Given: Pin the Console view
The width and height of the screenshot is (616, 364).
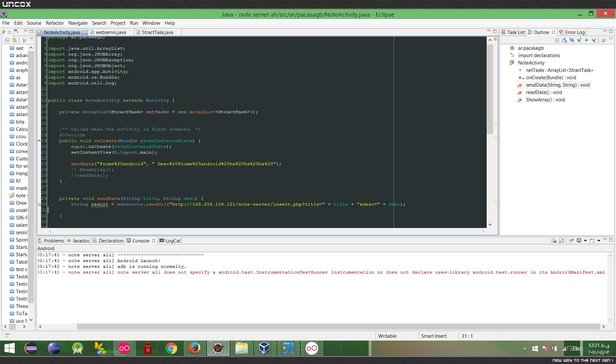Looking at the screenshot, I should (x=571, y=241).
